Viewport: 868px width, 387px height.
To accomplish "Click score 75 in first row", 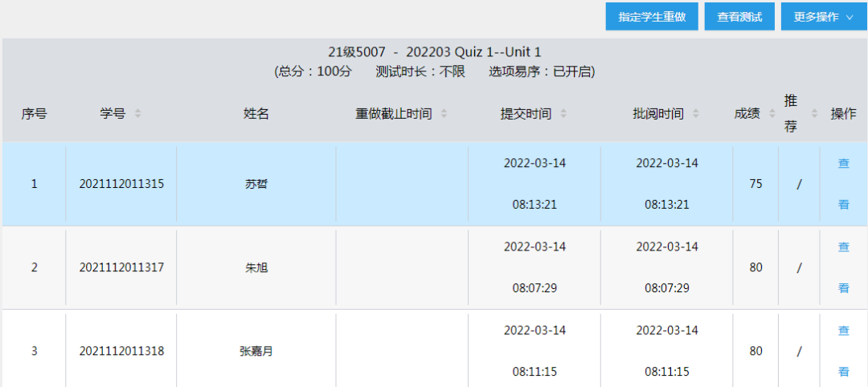I will 755,184.
